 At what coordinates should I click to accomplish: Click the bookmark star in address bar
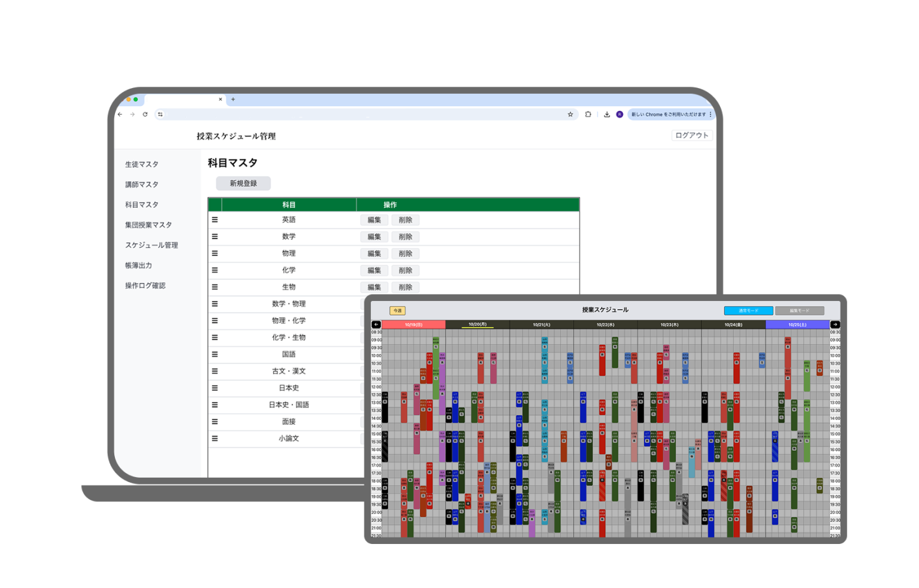(570, 115)
